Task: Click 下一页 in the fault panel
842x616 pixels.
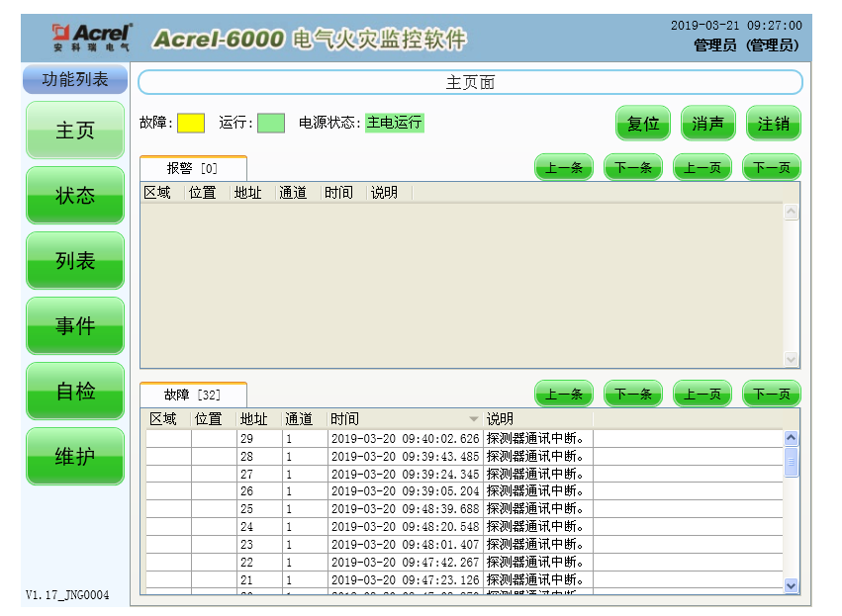Action: (772, 394)
